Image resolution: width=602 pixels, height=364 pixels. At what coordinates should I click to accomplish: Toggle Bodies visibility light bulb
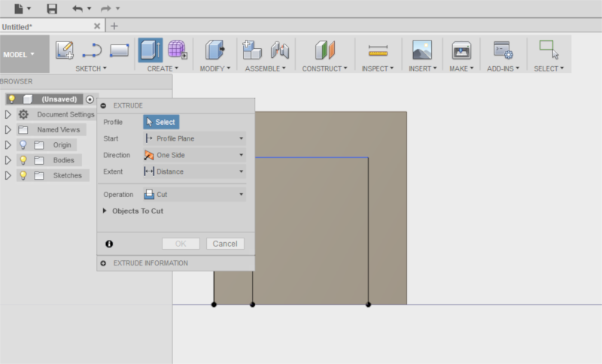[23, 160]
